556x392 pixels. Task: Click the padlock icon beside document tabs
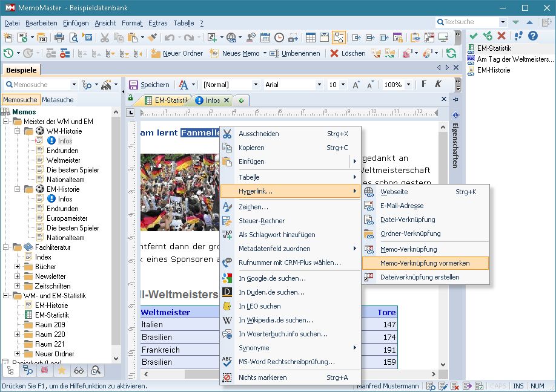(130, 98)
